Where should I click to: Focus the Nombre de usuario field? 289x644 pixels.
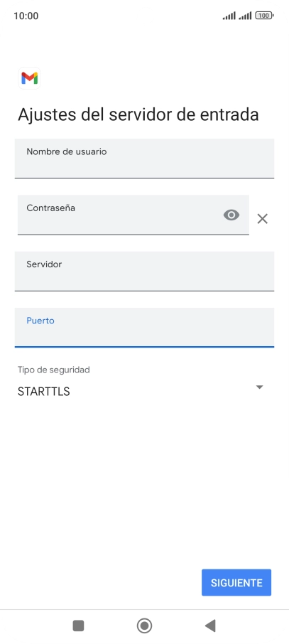click(145, 159)
